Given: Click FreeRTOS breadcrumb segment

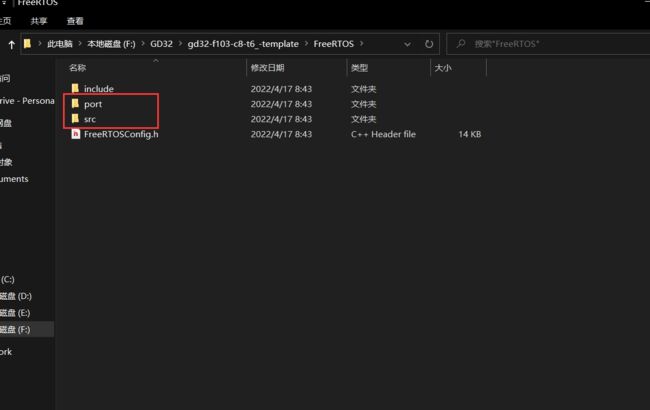Looking at the screenshot, I should point(334,44).
